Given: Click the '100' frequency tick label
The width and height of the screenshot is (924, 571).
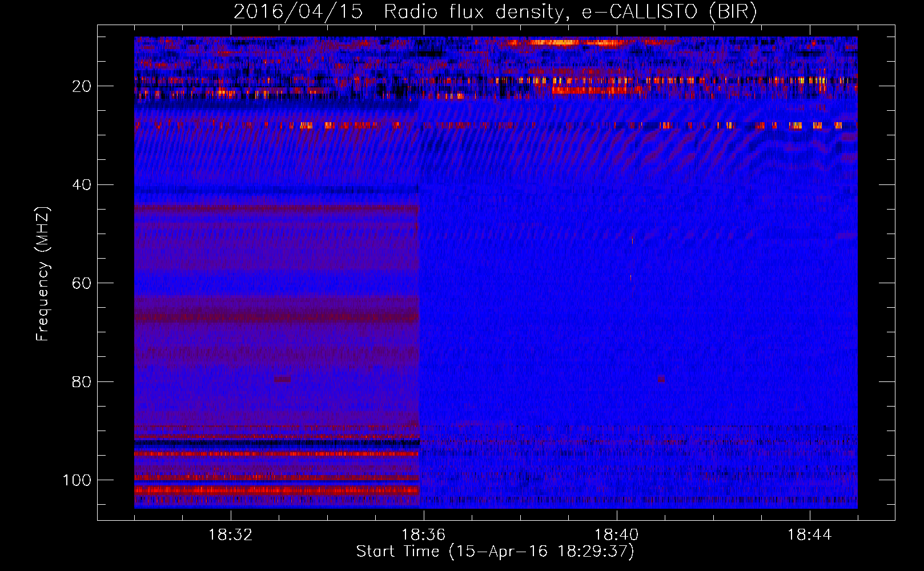Looking at the screenshot, I should [77, 480].
